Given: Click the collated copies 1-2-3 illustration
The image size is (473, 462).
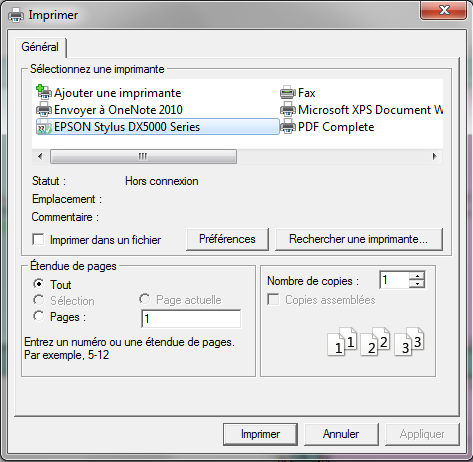Looking at the screenshot, I should [376, 341].
